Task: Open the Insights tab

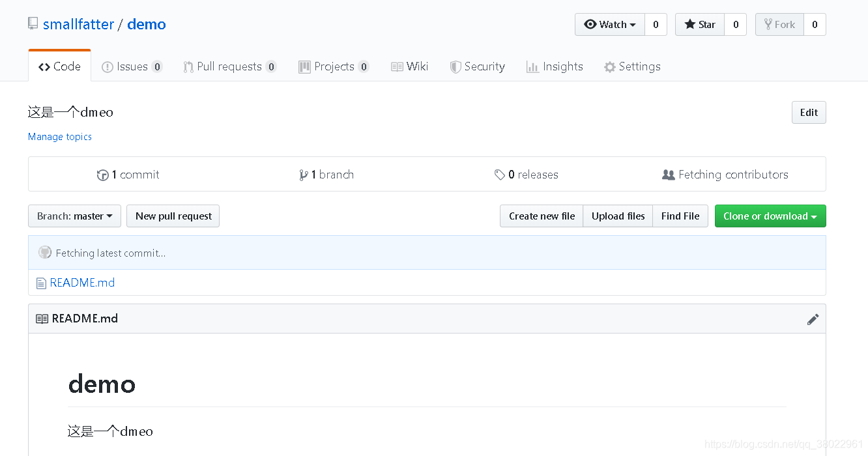Action: pyautogui.click(x=555, y=66)
